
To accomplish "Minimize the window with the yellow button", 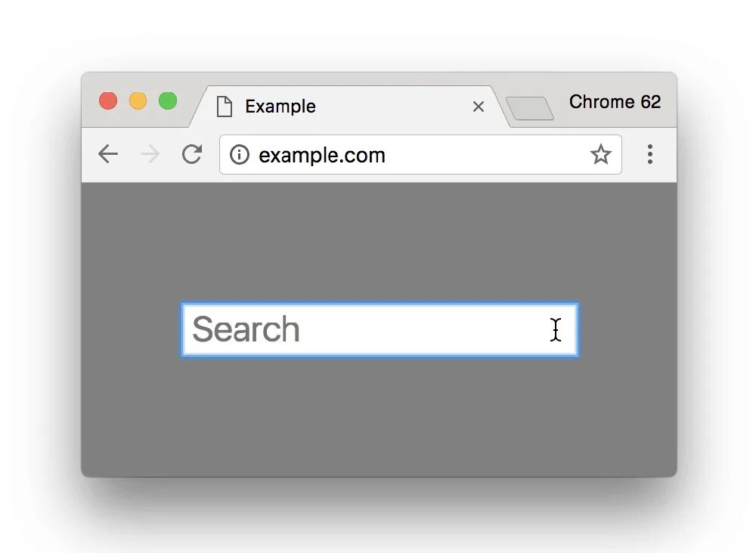I will [138, 100].
